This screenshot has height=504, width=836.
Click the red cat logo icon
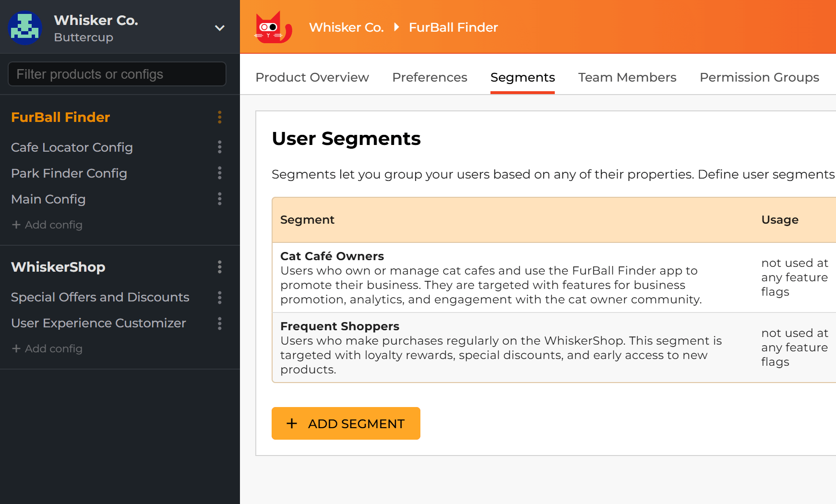click(x=273, y=27)
